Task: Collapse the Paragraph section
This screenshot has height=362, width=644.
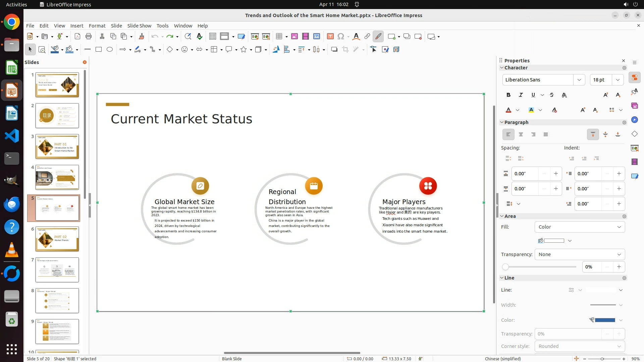Action: (x=502, y=122)
